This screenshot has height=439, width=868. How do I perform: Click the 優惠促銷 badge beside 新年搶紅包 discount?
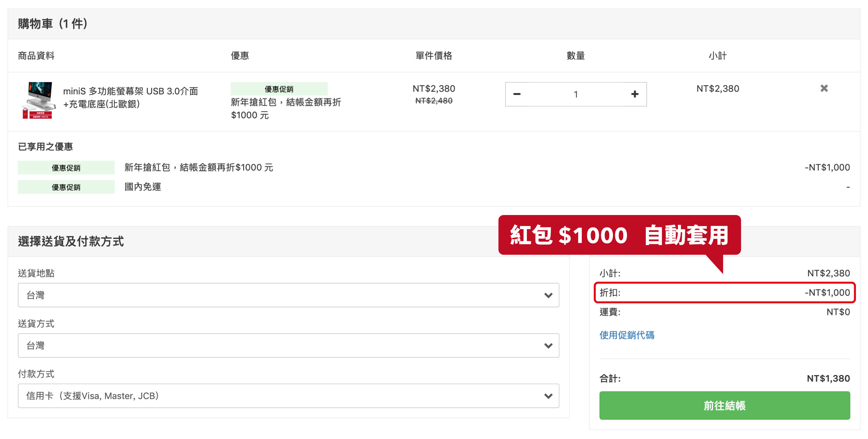(x=66, y=168)
